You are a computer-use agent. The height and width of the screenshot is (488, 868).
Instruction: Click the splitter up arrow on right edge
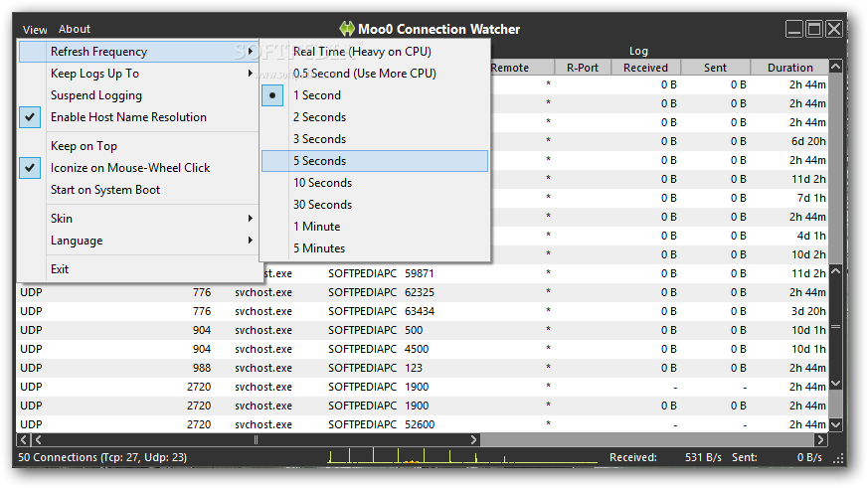point(836,271)
